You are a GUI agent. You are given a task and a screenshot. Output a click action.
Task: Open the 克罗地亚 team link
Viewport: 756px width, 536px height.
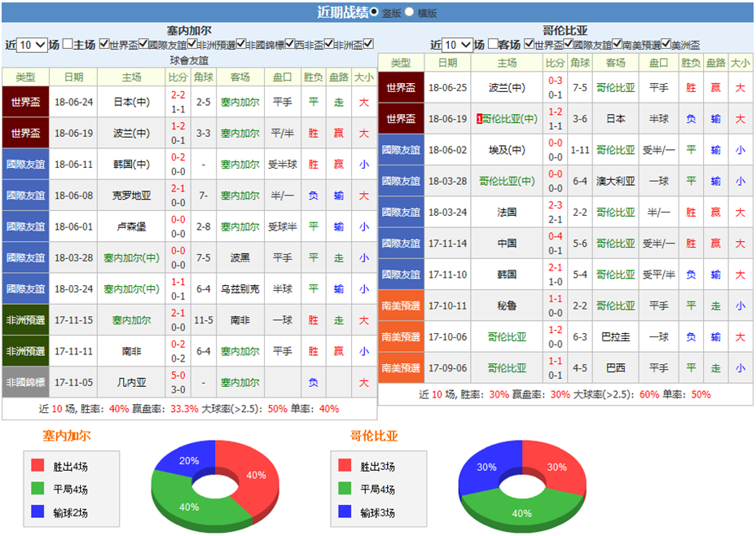click(132, 196)
